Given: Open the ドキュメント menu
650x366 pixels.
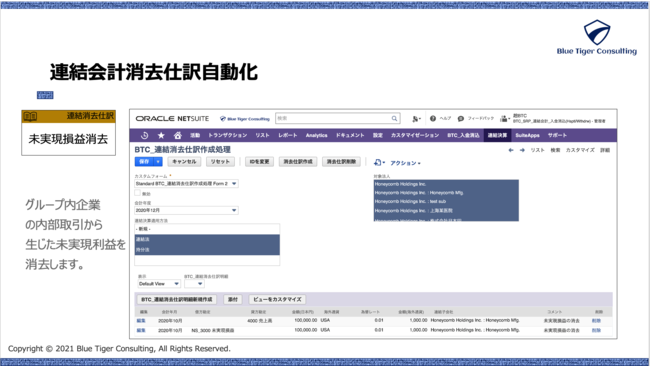Looking at the screenshot, I should point(350,135).
